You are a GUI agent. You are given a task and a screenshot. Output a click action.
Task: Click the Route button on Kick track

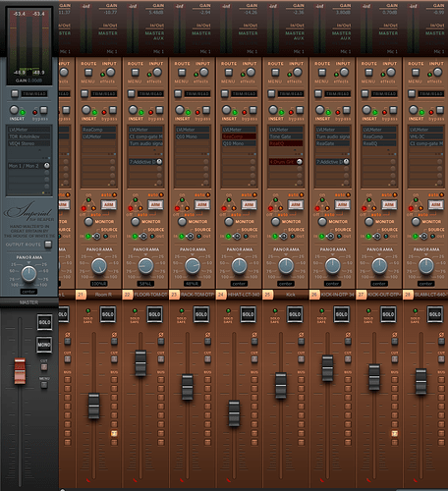(275, 73)
